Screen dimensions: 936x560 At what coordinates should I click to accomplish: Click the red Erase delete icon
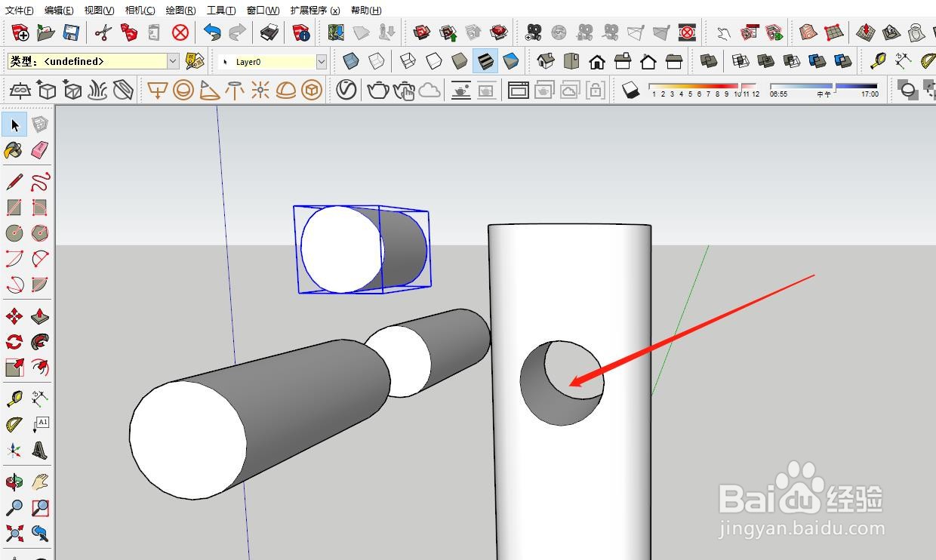coord(180,32)
